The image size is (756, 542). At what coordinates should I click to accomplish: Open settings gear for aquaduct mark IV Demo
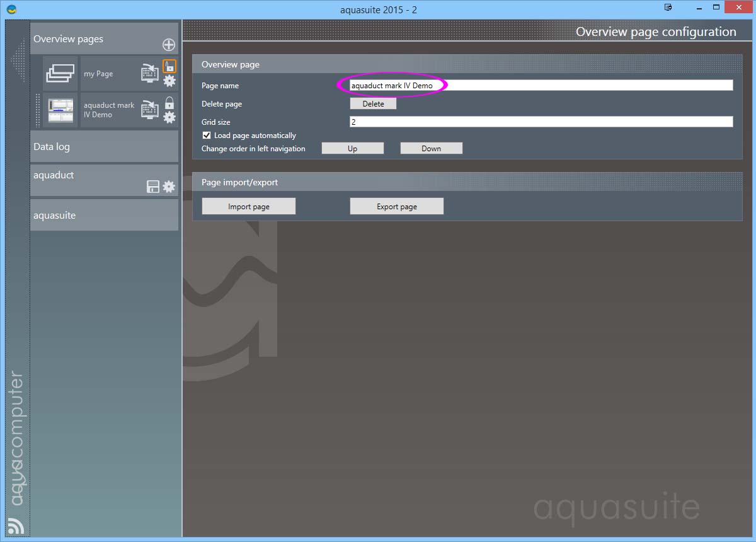(169, 117)
